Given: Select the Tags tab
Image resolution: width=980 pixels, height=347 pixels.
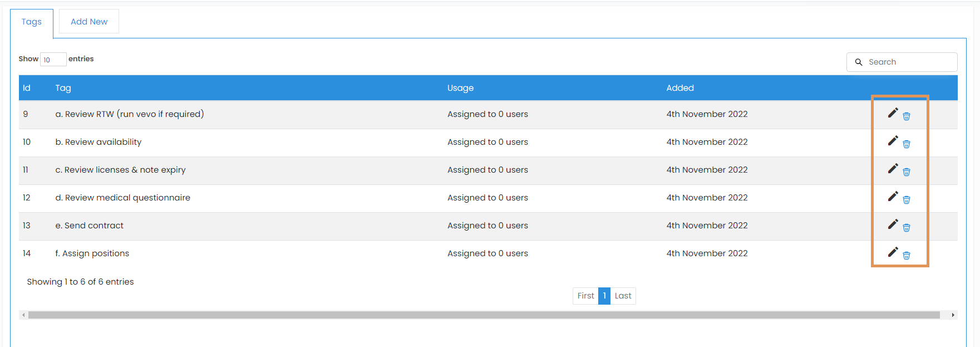Looking at the screenshot, I should pos(32,22).
